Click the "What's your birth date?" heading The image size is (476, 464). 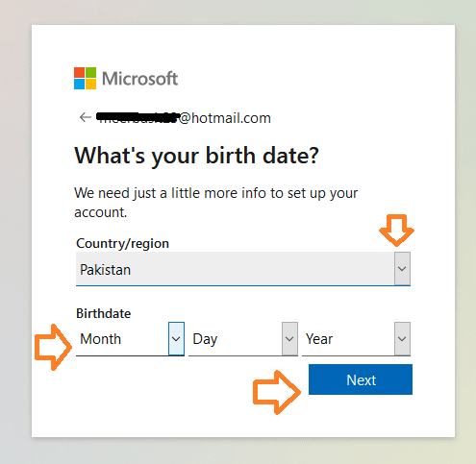(x=196, y=156)
